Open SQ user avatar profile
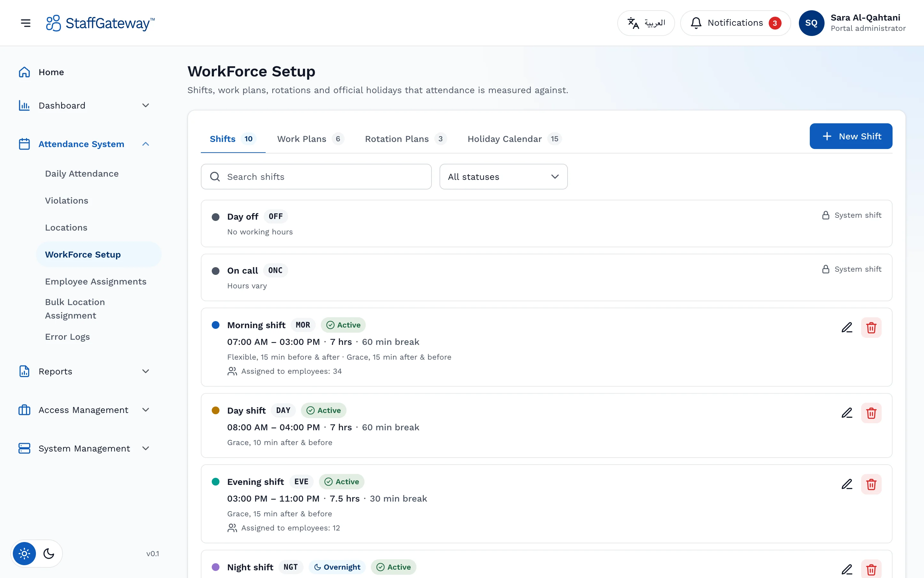 coord(811,23)
